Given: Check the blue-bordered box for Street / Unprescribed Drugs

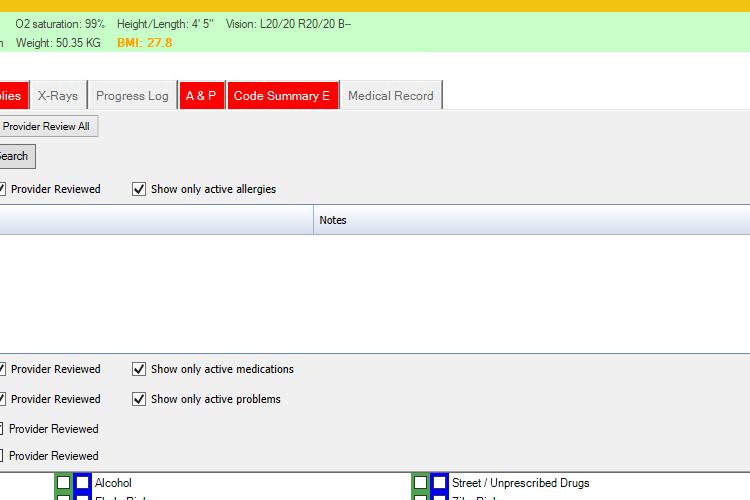Looking at the screenshot, I should [x=439, y=482].
